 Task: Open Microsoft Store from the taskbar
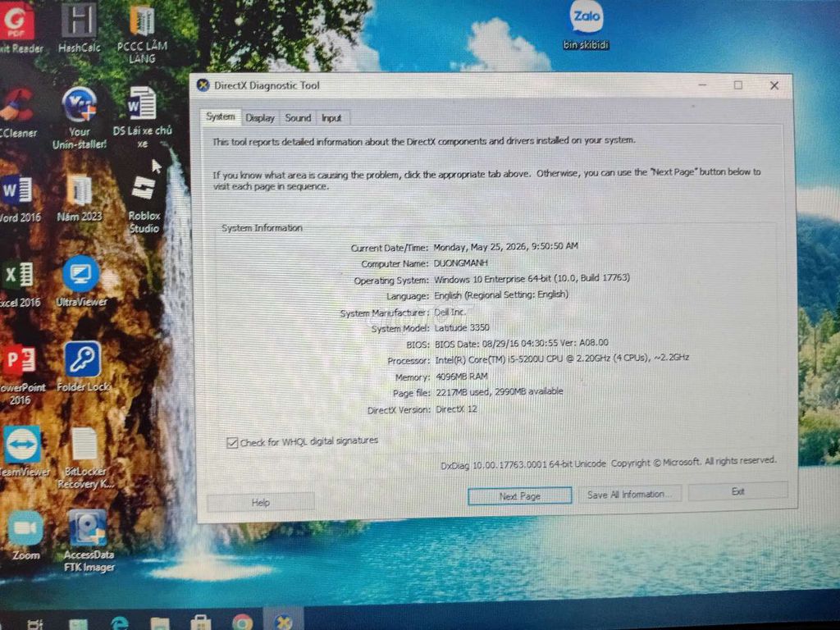(201, 623)
